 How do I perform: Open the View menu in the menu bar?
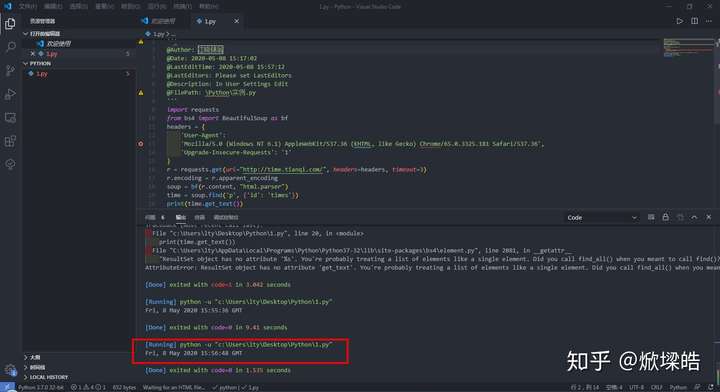pos(105,6)
